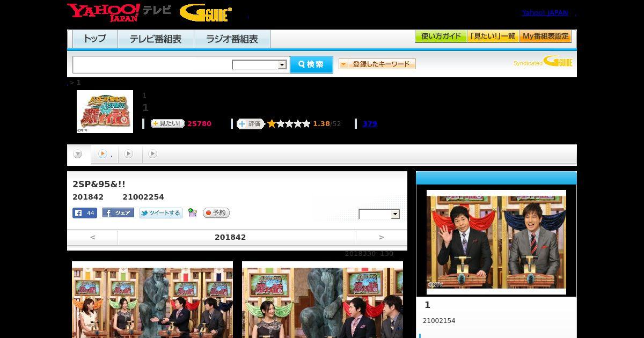The height and width of the screenshot is (338, 644).
Task: Open the search category dropdown
Action: (x=259, y=65)
